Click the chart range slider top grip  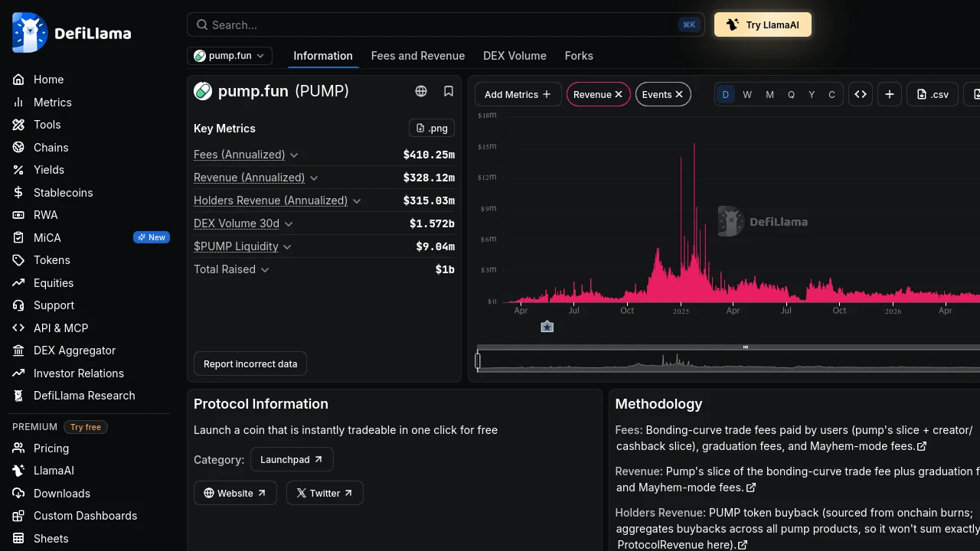coord(745,347)
